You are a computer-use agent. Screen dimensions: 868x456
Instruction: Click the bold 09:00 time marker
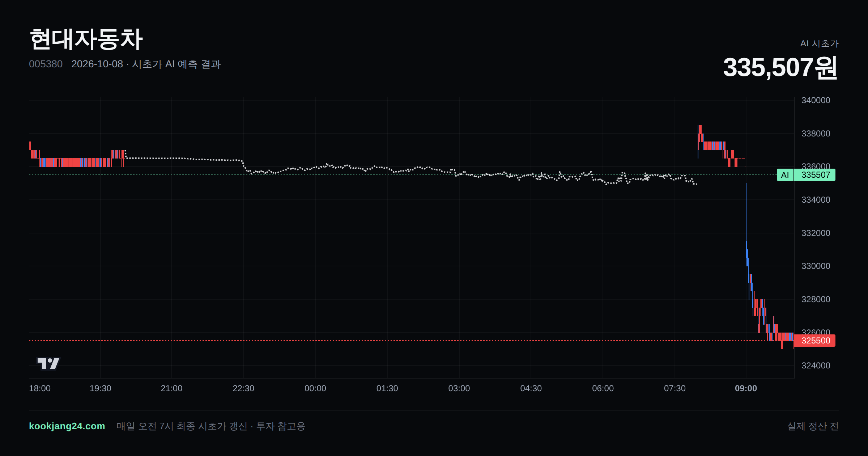(x=746, y=388)
